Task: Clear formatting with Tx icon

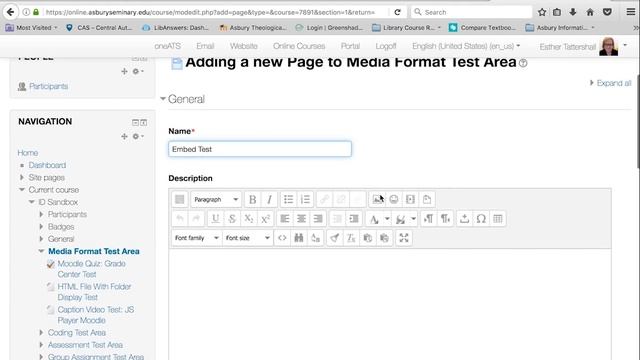Action: coord(351,238)
